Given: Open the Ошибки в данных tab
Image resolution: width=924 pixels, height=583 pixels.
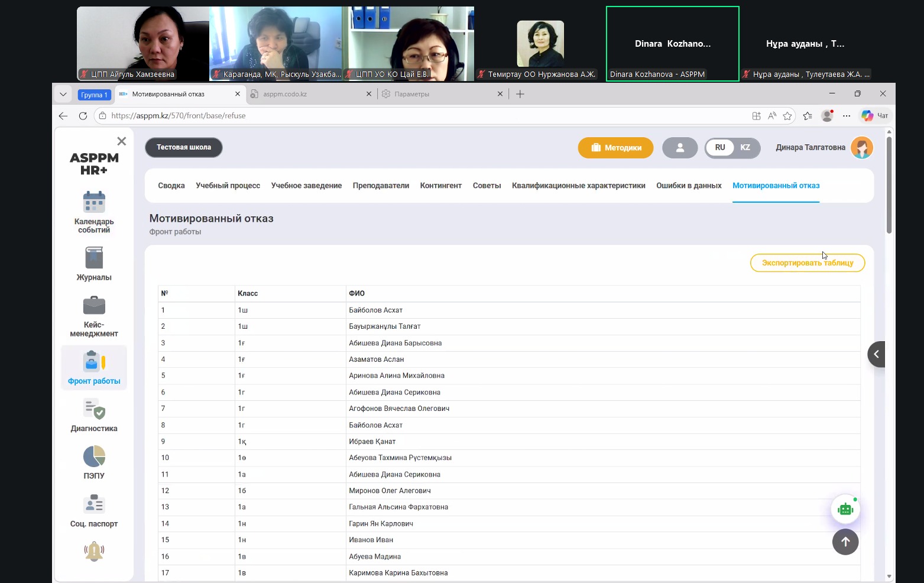Looking at the screenshot, I should click(x=689, y=186).
